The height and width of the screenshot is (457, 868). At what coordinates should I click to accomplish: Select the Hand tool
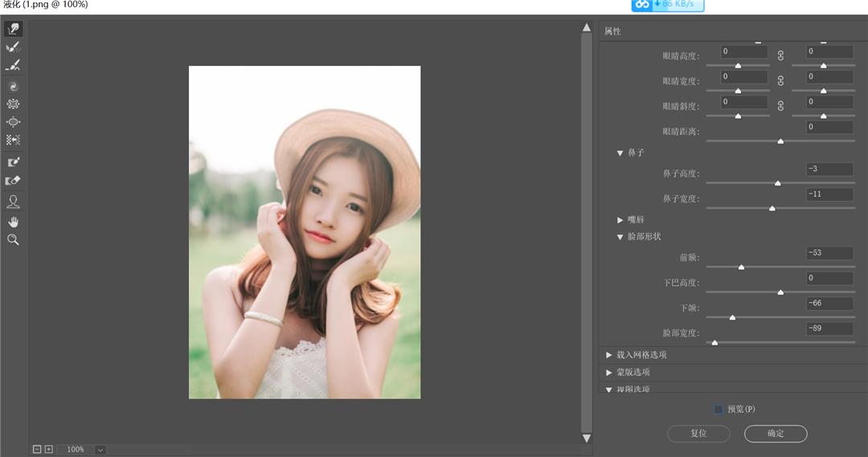pyautogui.click(x=13, y=221)
